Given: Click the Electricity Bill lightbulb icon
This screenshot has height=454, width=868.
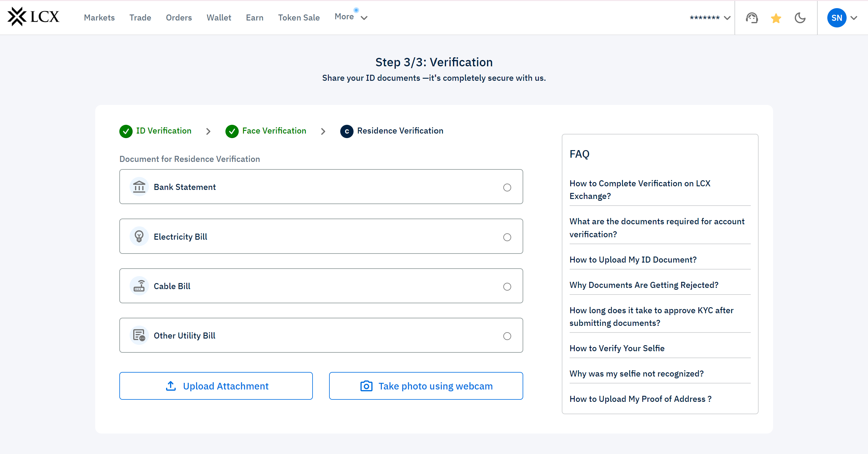Looking at the screenshot, I should [139, 236].
